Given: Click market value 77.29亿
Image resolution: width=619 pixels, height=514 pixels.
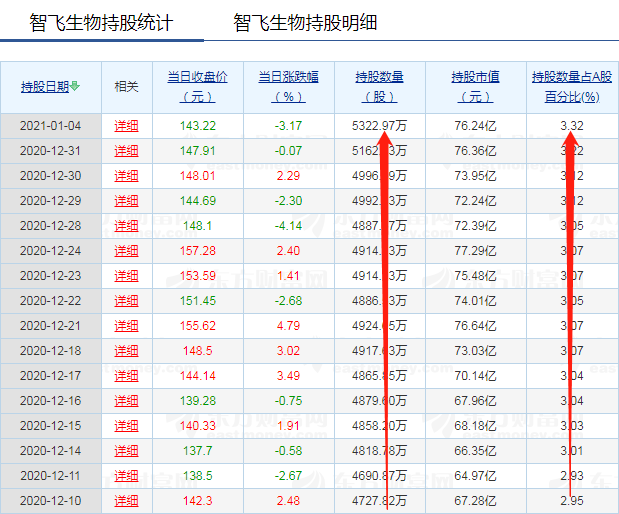Looking at the screenshot, I should click(475, 251).
